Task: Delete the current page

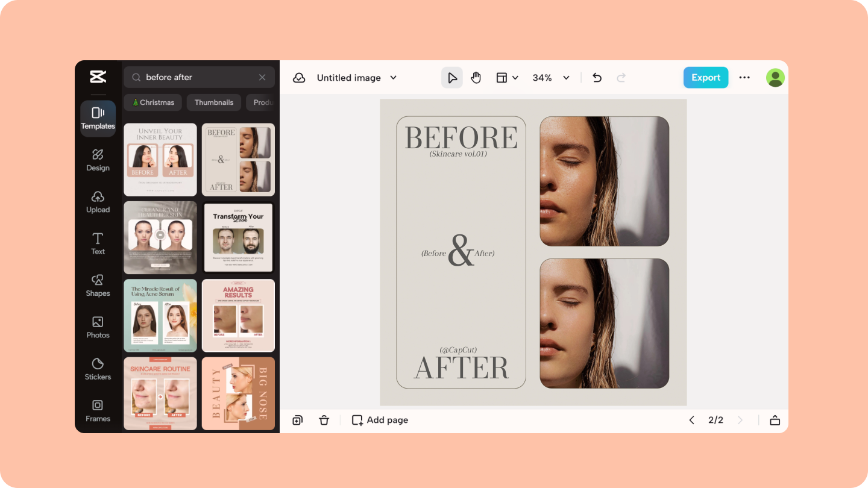Action: pos(324,420)
